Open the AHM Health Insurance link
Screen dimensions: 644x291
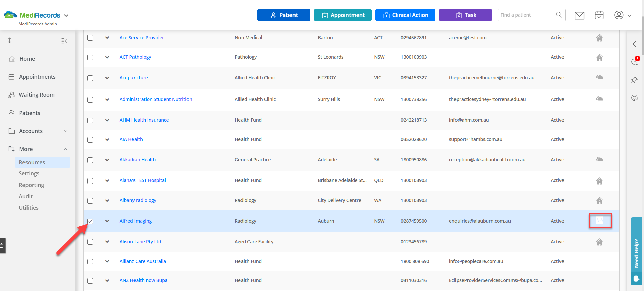(x=144, y=120)
